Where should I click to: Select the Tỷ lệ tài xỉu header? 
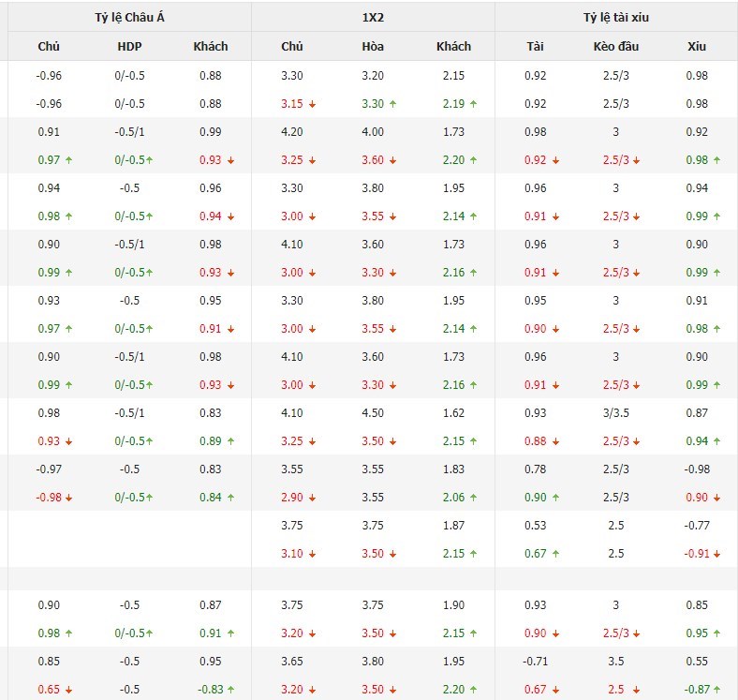coord(616,17)
